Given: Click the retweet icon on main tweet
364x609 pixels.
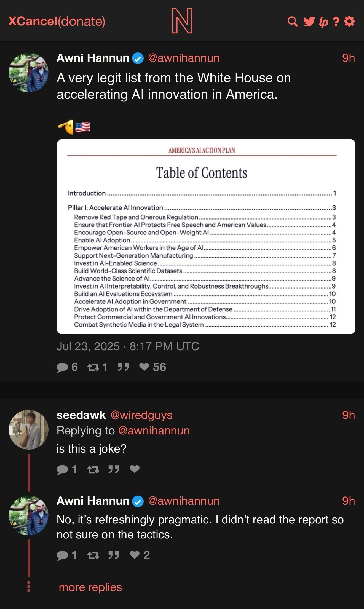Looking at the screenshot, I should [93, 367].
